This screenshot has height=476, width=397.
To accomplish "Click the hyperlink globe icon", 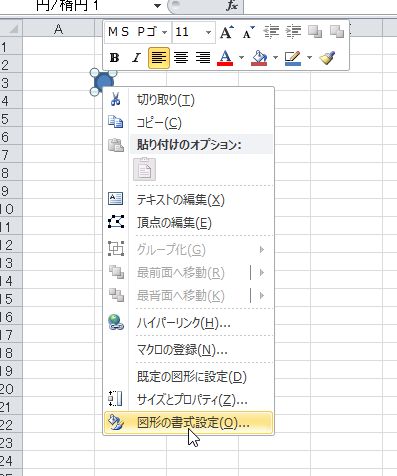I will point(116,322).
